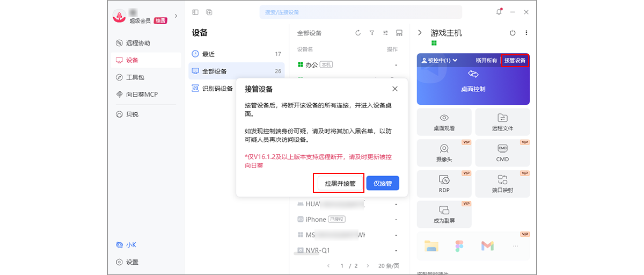This screenshot has height=275, width=644.
Task: Open RDP feature
Action: click(x=444, y=183)
